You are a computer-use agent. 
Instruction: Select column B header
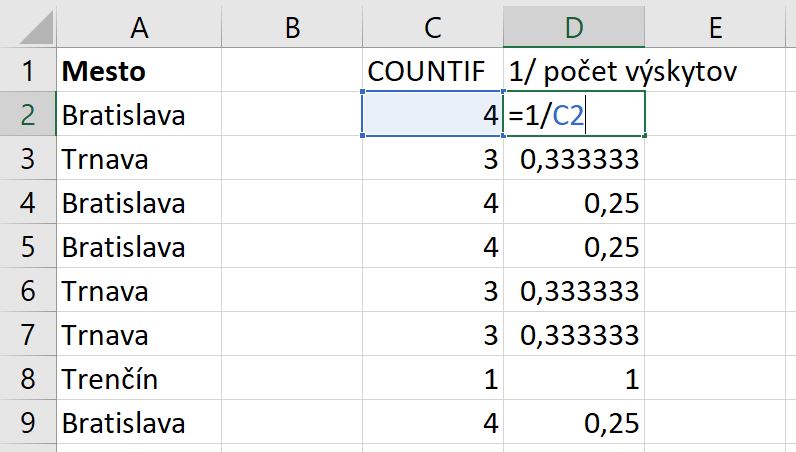[x=292, y=27]
